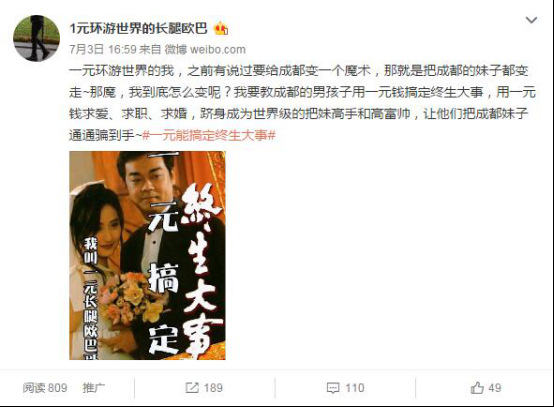Viewport: 554px width, 407px height.
Task: Click the 终生大事 calligraphy on the poster
Action: point(202,270)
